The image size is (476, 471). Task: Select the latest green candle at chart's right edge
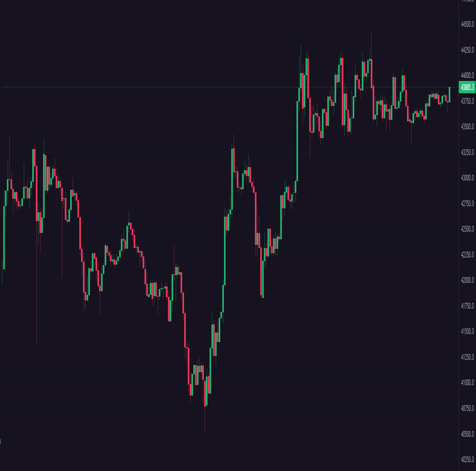[x=449, y=94]
